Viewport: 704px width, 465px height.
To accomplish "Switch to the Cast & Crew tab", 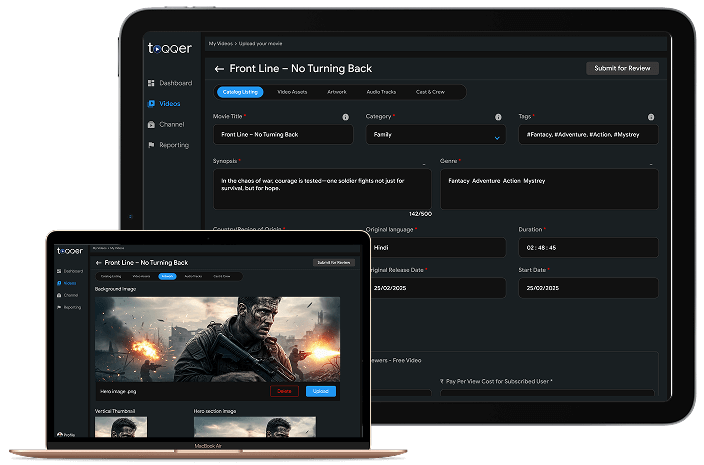I will point(430,92).
